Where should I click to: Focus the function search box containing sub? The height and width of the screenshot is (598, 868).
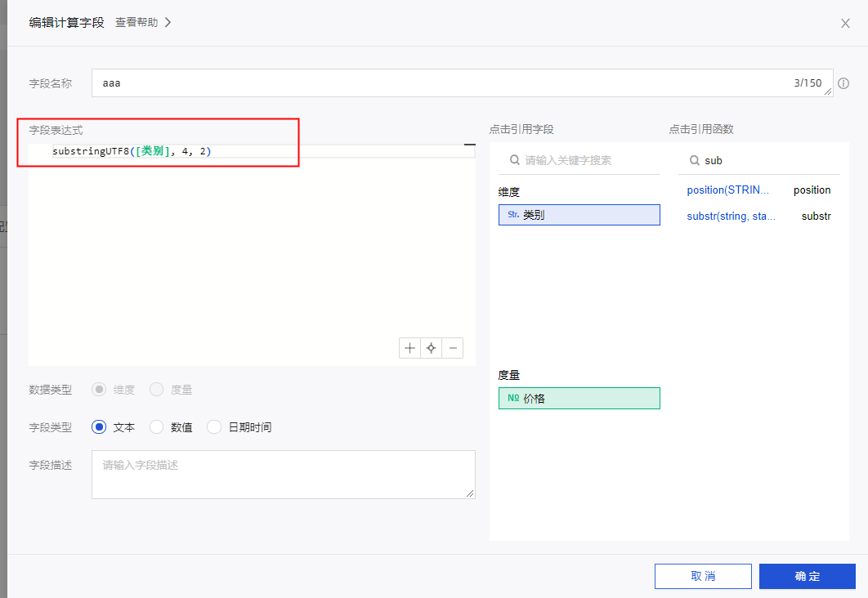click(x=759, y=160)
